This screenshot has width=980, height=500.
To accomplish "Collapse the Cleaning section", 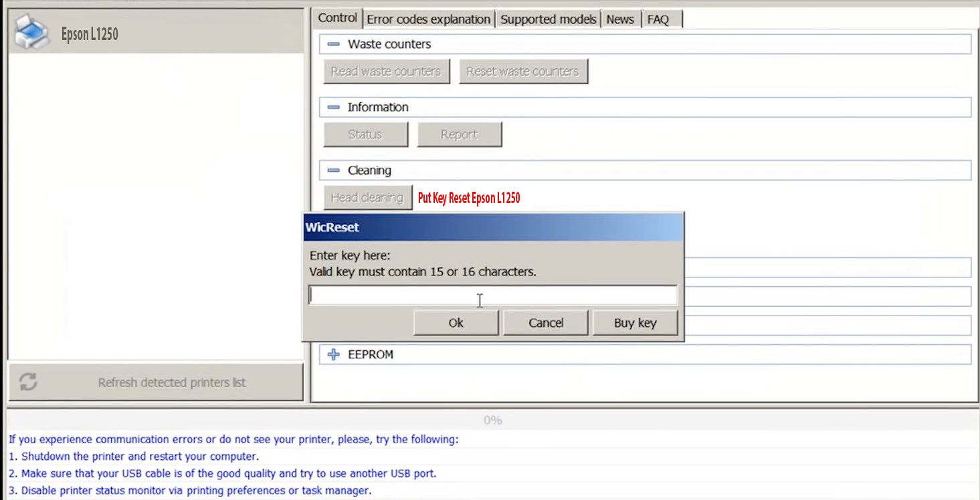I will (333, 170).
